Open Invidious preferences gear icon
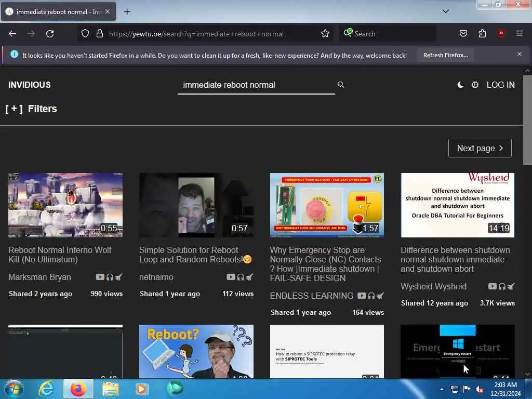Viewport: 532px width, 399px height. coord(475,85)
